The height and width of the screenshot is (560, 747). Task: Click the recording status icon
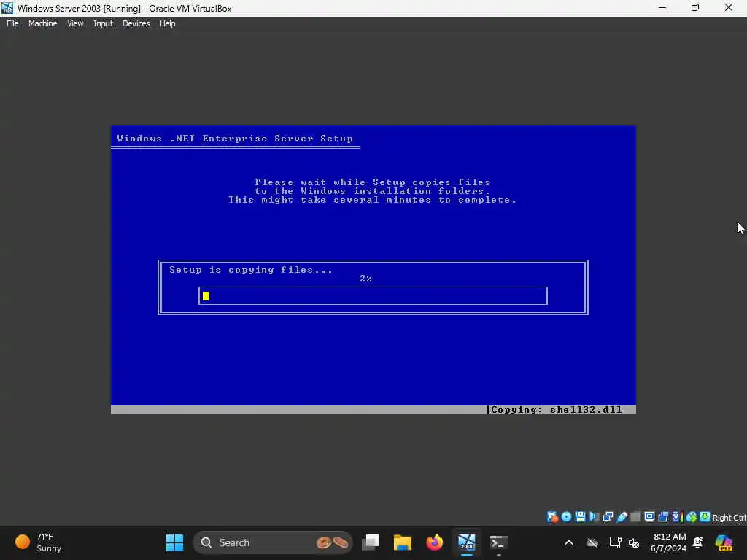(663, 517)
